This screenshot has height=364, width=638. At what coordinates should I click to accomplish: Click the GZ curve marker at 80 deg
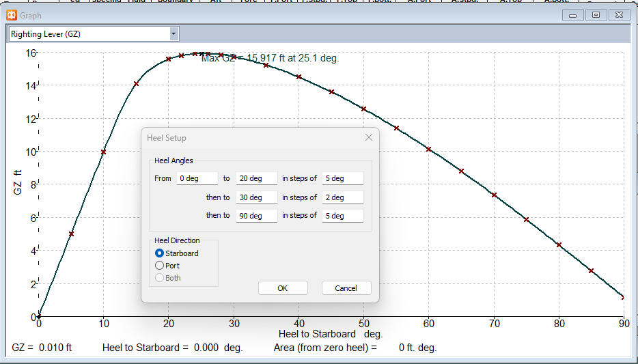point(559,245)
